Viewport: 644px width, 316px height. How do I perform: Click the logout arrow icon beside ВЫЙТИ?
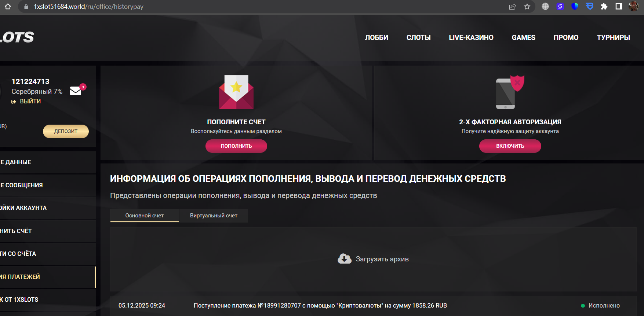[x=14, y=102]
